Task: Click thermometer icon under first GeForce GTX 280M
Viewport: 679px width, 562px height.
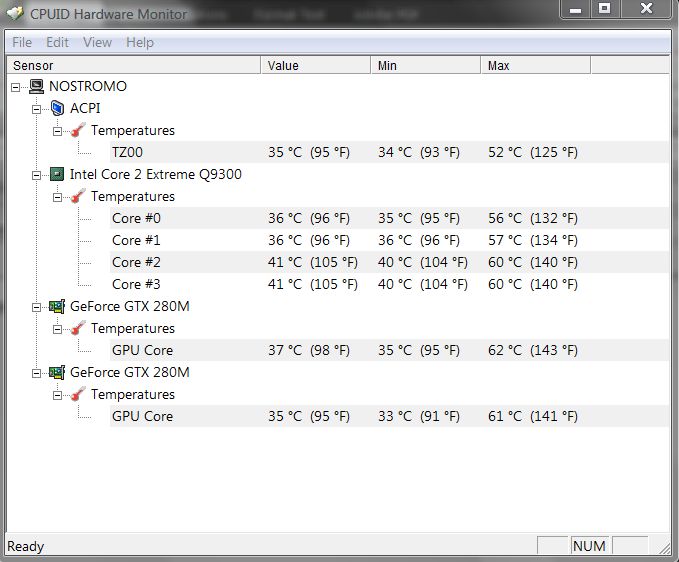Action: click(x=78, y=328)
